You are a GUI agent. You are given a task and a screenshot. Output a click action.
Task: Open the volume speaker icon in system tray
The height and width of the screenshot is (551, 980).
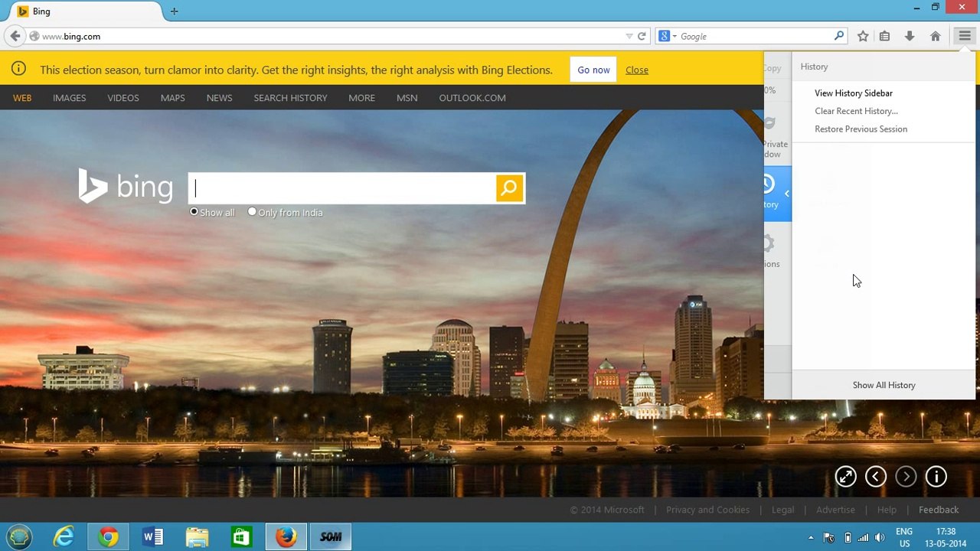pyautogui.click(x=880, y=537)
